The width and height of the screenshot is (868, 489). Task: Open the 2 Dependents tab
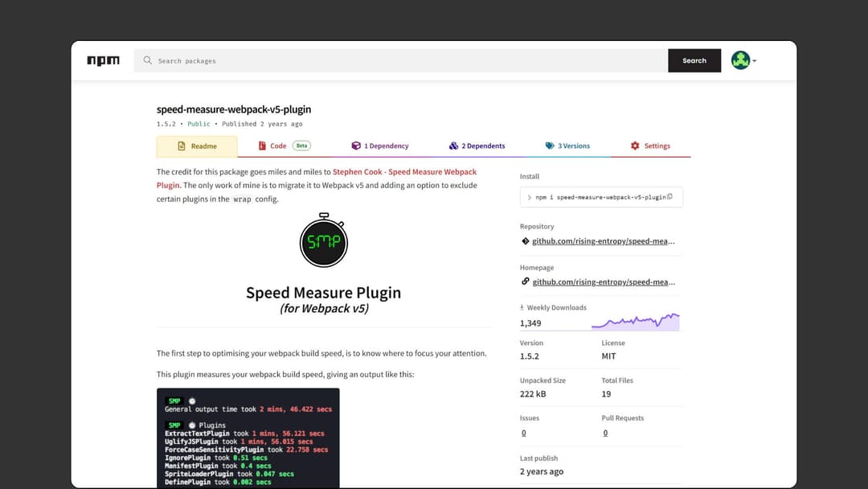pos(477,146)
